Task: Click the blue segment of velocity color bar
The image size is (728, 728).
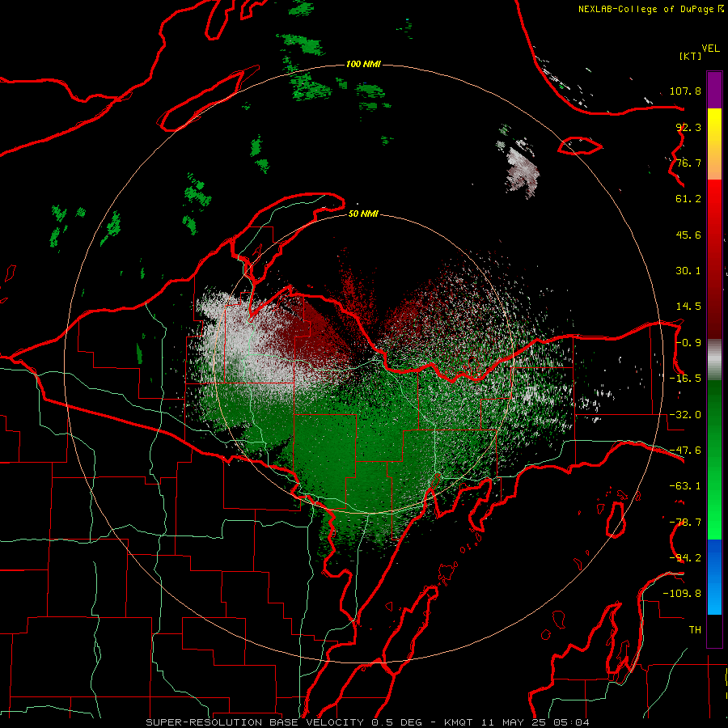Action: 714,577
